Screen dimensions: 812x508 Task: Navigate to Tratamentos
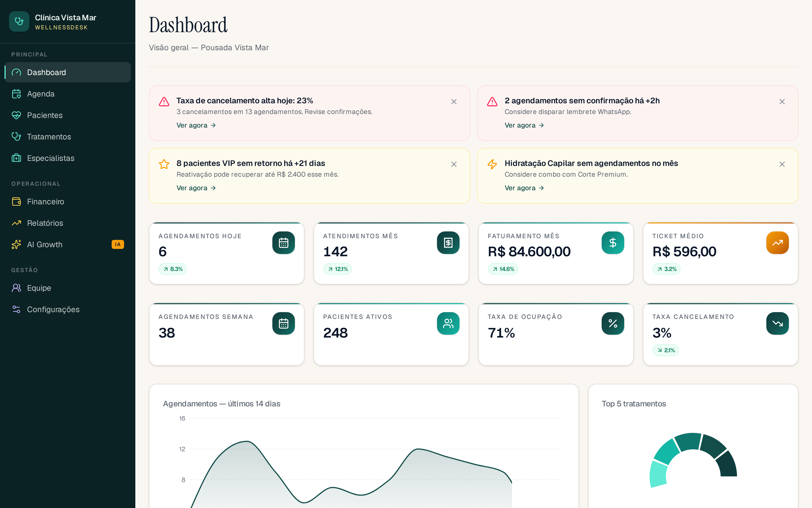point(68,137)
